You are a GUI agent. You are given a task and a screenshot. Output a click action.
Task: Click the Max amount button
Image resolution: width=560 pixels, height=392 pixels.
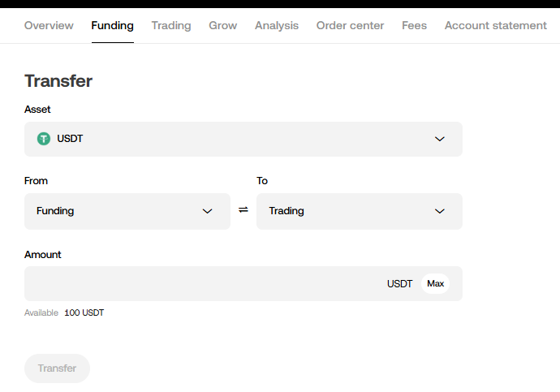435,283
